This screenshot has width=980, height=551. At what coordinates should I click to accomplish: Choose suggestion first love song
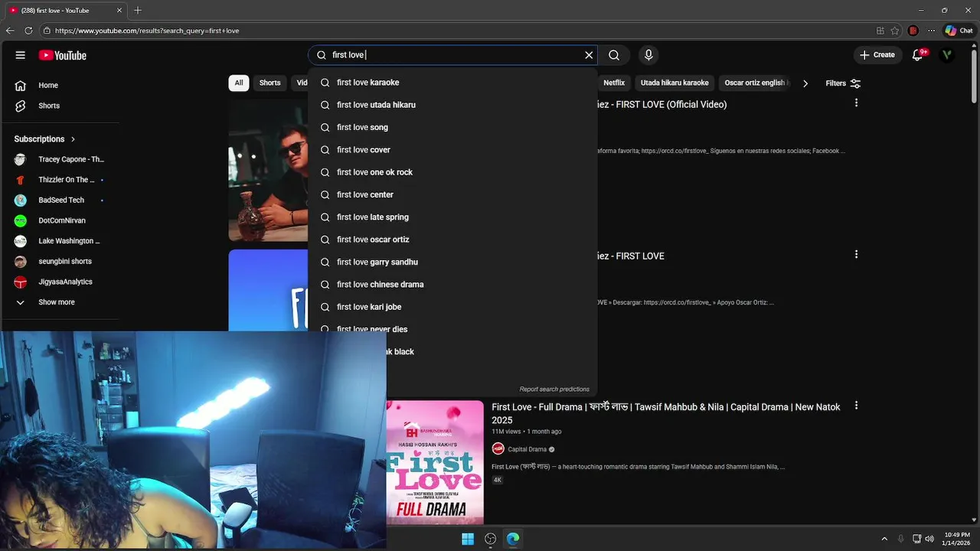point(452,127)
